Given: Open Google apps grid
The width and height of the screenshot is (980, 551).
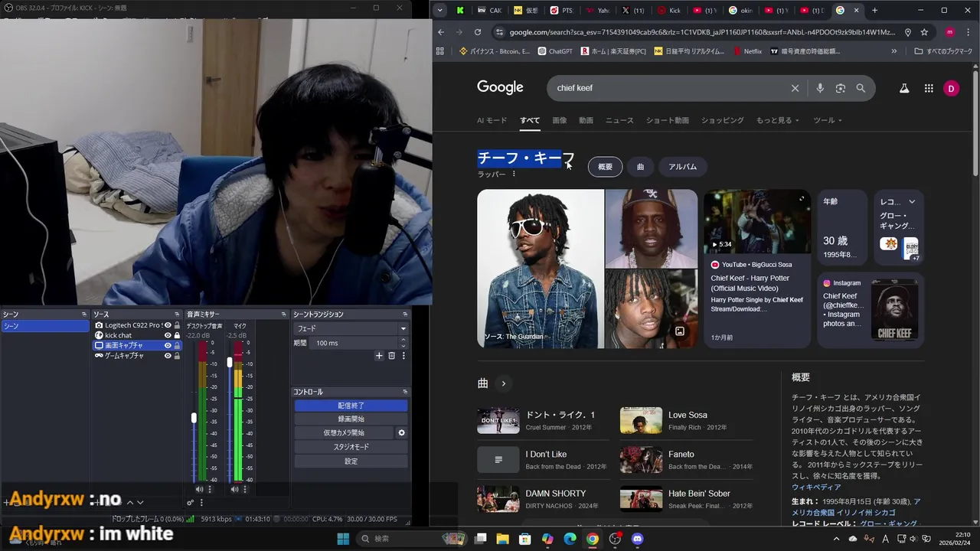Looking at the screenshot, I should 929,88.
